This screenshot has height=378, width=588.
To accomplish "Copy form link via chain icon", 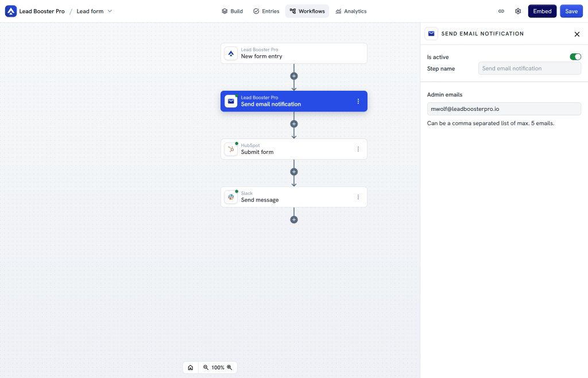I will 501,11.
